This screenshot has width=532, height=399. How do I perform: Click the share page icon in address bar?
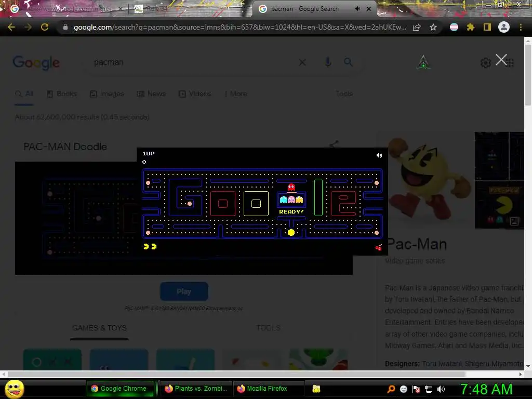point(417,27)
